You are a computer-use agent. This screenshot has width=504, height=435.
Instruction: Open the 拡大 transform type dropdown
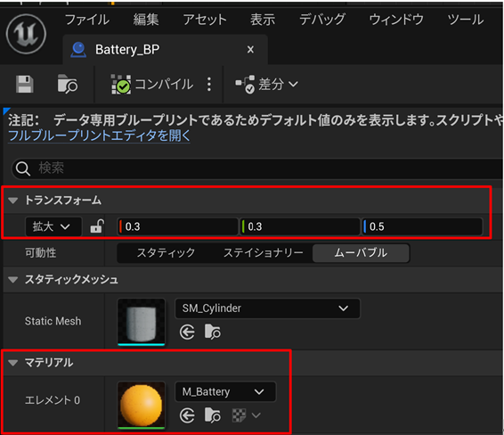[53, 226]
